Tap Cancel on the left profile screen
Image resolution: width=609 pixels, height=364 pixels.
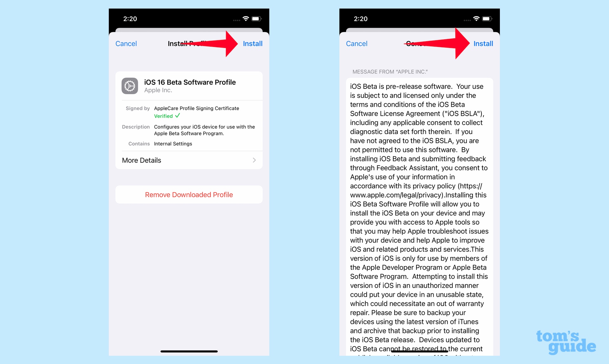click(x=127, y=43)
